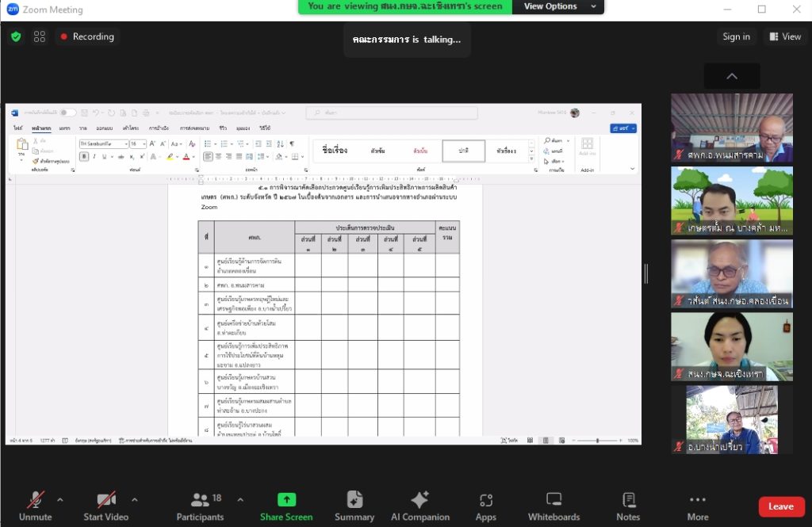Launch AI Companion
This screenshot has width=812, height=527.
(x=419, y=506)
